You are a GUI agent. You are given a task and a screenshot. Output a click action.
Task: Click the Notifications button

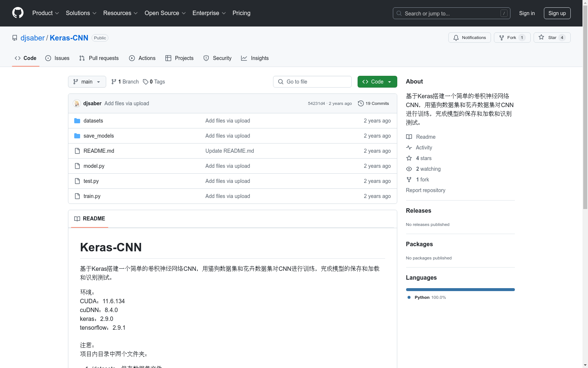tap(470, 38)
